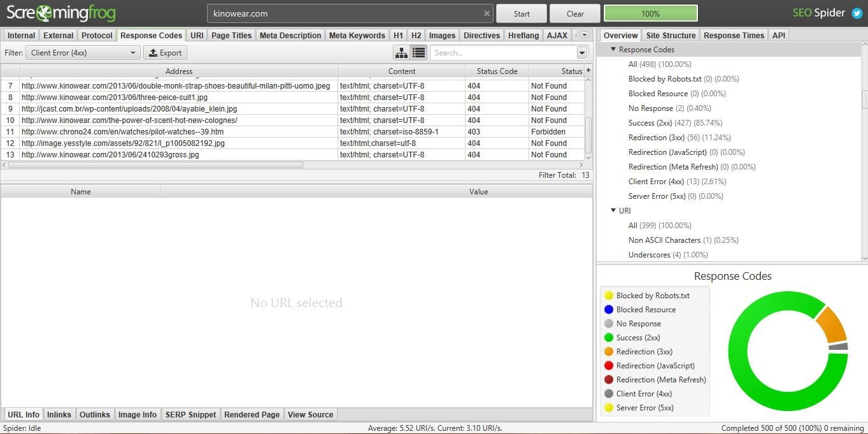Click the yellow Server Error (5xx) legend dot
The height and width of the screenshot is (434, 868).
[x=608, y=408]
